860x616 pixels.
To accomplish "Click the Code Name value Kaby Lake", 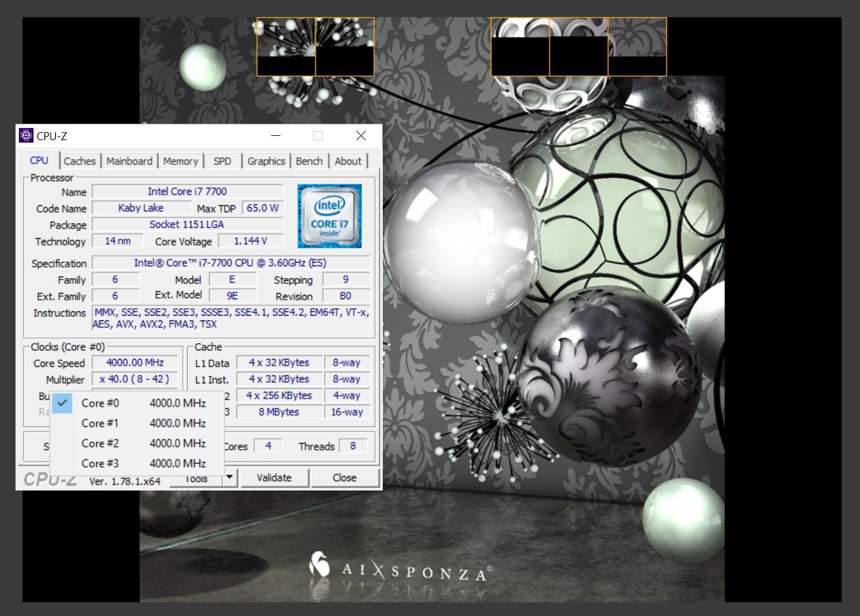I will pyautogui.click(x=141, y=208).
